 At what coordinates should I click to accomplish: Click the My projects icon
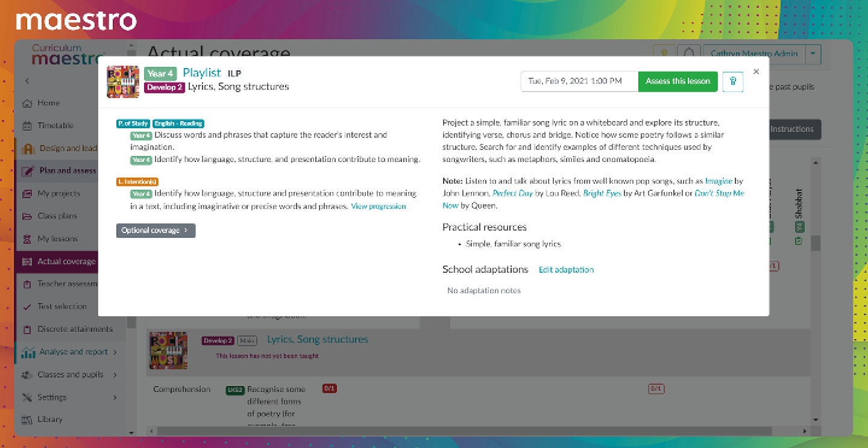(x=27, y=194)
